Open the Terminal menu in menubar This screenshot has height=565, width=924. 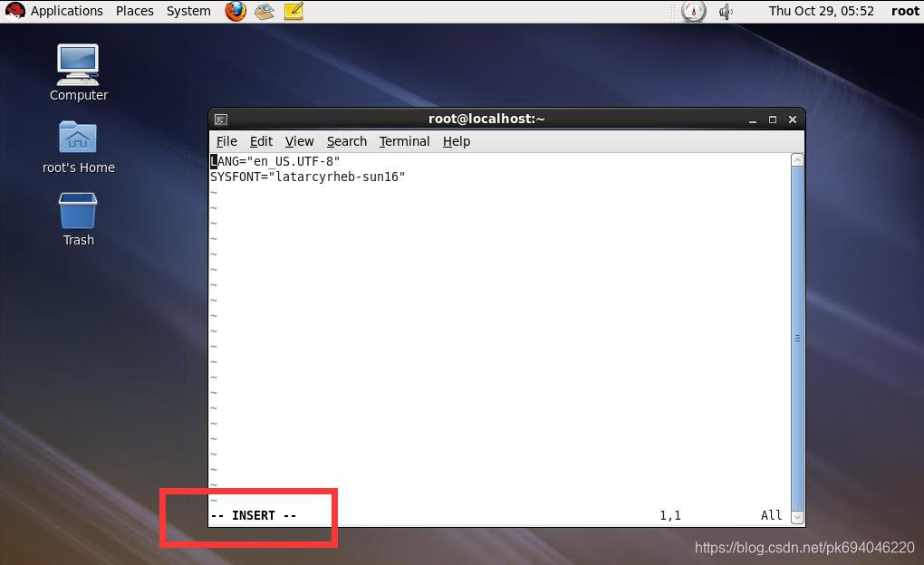click(x=404, y=141)
